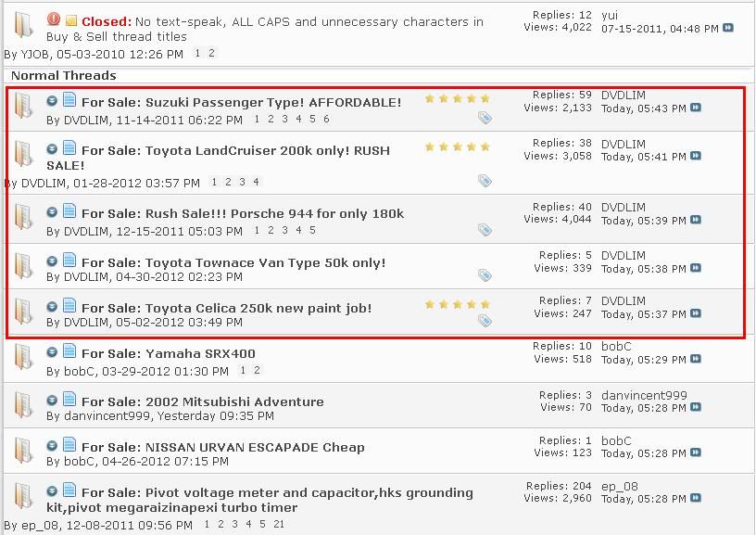756x535 pixels.
Task: Click five-star rating on Toyota Celica thread
Action: 457,304
